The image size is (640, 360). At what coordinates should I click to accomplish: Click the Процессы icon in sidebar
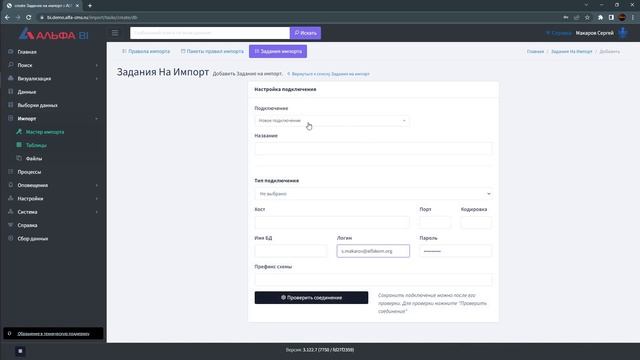pyautogui.click(x=11, y=172)
